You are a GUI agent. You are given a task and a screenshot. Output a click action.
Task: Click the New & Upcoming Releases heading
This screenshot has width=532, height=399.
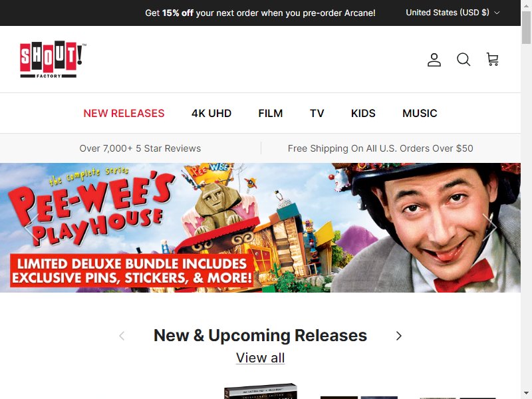click(x=260, y=335)
